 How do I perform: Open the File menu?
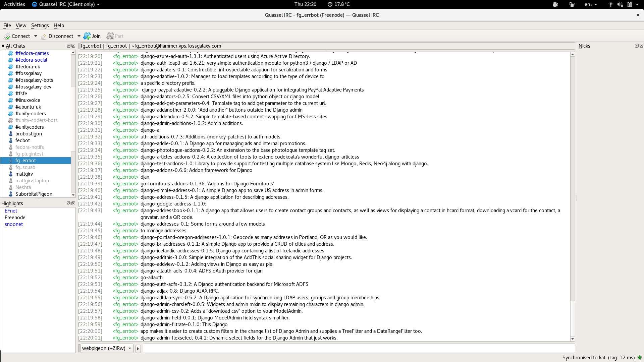coord(7,25)
